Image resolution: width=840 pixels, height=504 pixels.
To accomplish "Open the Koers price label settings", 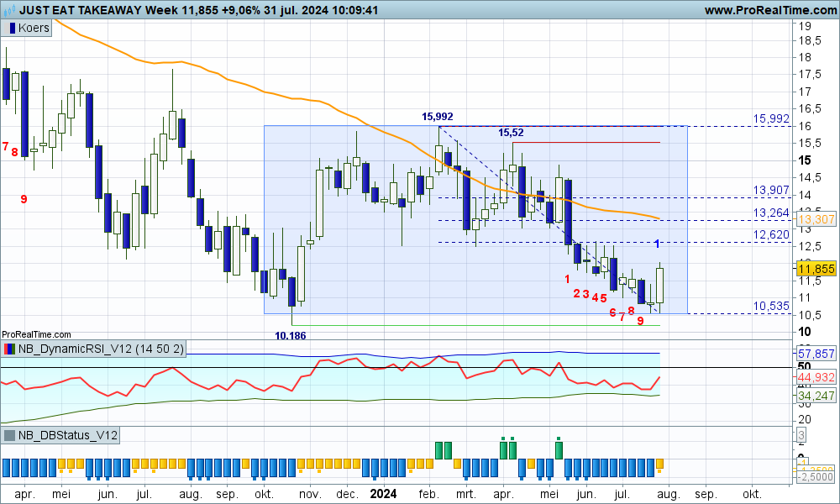I will pyautogui.click(x=34, y=28).
